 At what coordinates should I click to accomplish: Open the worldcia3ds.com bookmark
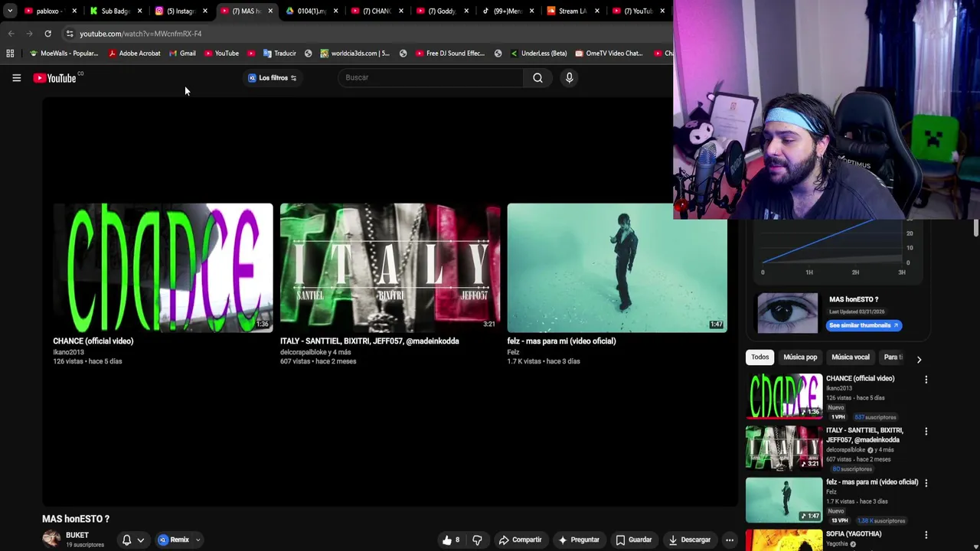pyautogui.click(x=355, y=54)
